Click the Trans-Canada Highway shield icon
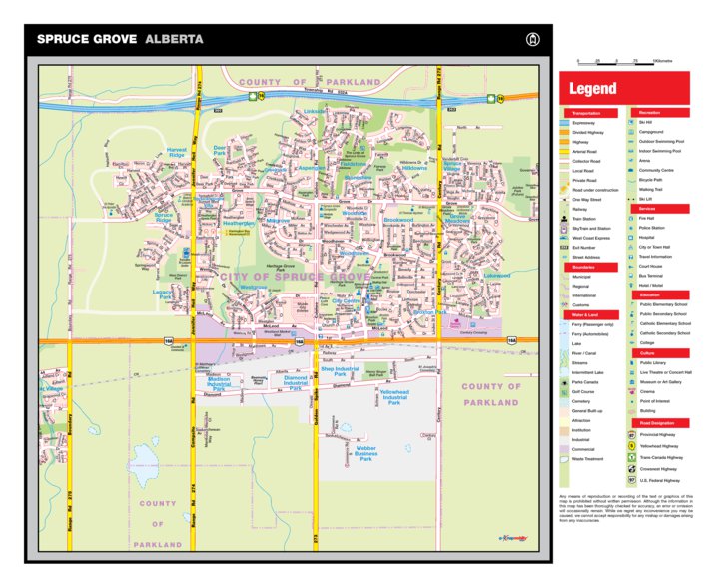The image size is (718, 588). pyautogui.click(x=632, y=457)
